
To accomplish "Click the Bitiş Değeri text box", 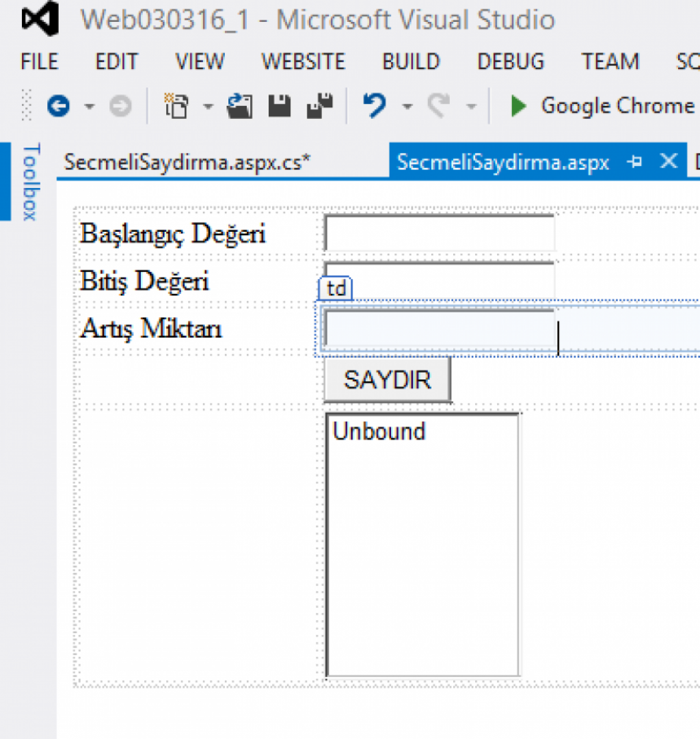I will (x=440, y=280).
